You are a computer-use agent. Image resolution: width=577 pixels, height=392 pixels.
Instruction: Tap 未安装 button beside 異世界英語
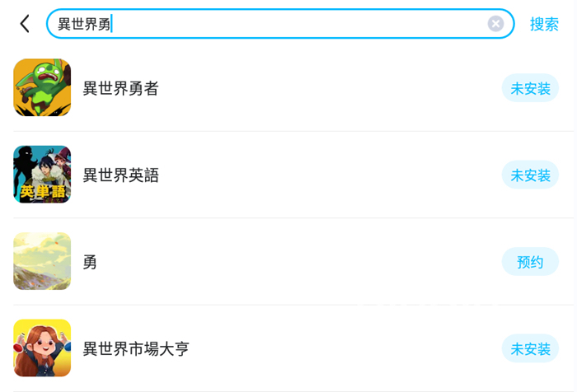coord(530,175)
